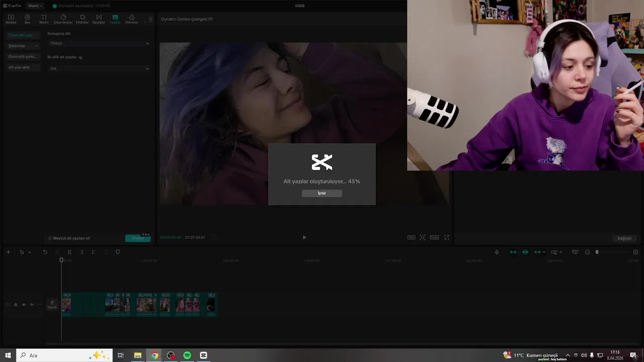Click the taskbar Ara search box
The height and width of the screenshot is (362, 644).
click(64, 355)
